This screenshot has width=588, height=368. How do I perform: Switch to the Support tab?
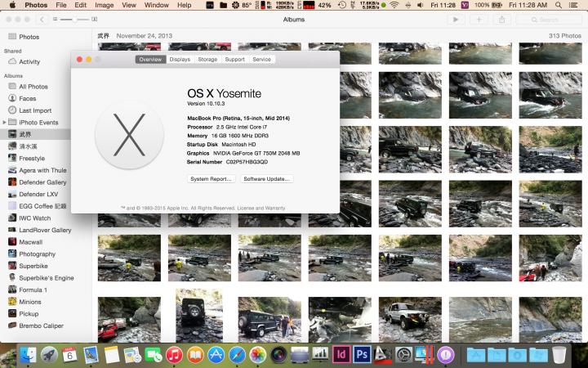coord(234,60)
